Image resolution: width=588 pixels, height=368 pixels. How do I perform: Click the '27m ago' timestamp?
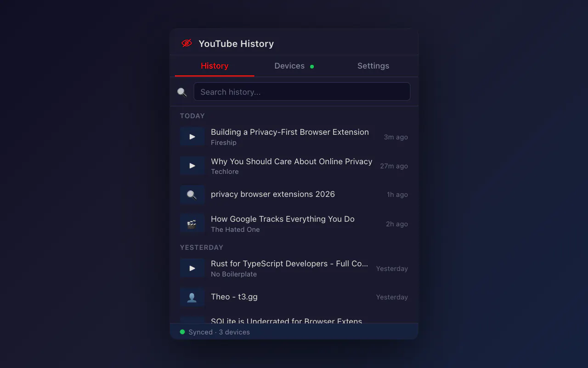[394, 166]
